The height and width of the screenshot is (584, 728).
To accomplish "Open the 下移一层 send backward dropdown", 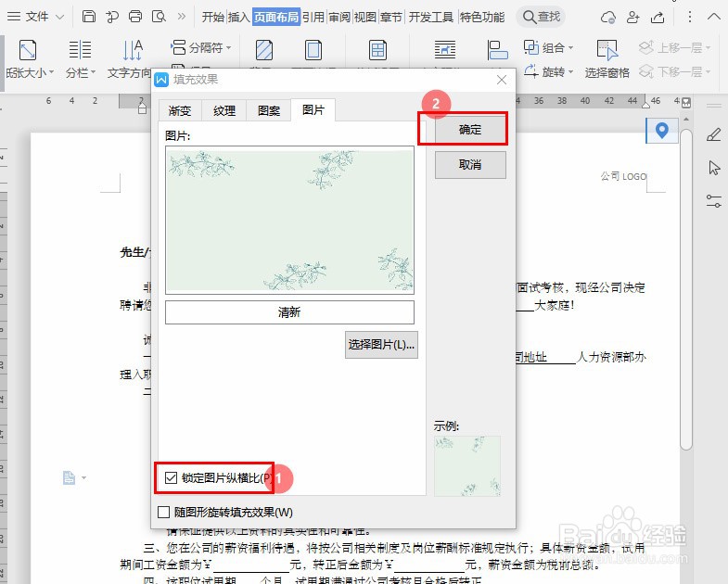I will point(674,72).
